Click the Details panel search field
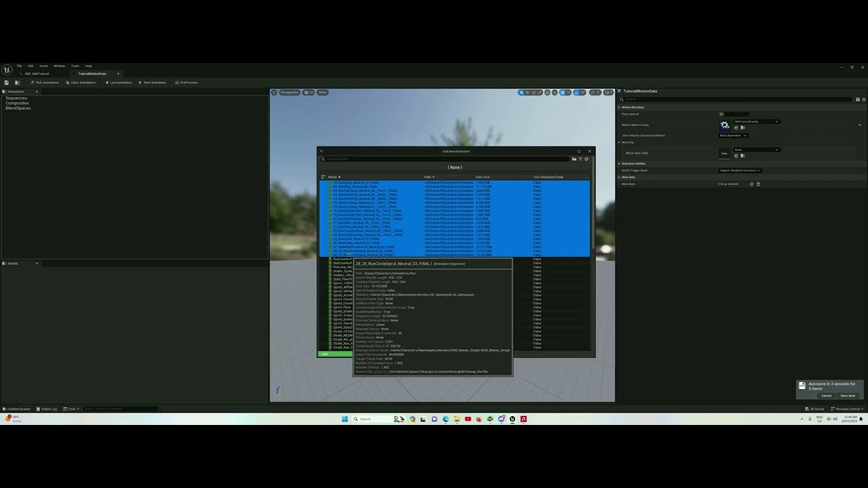The width and height of the screenshot is (868, 488). point(735,100)
